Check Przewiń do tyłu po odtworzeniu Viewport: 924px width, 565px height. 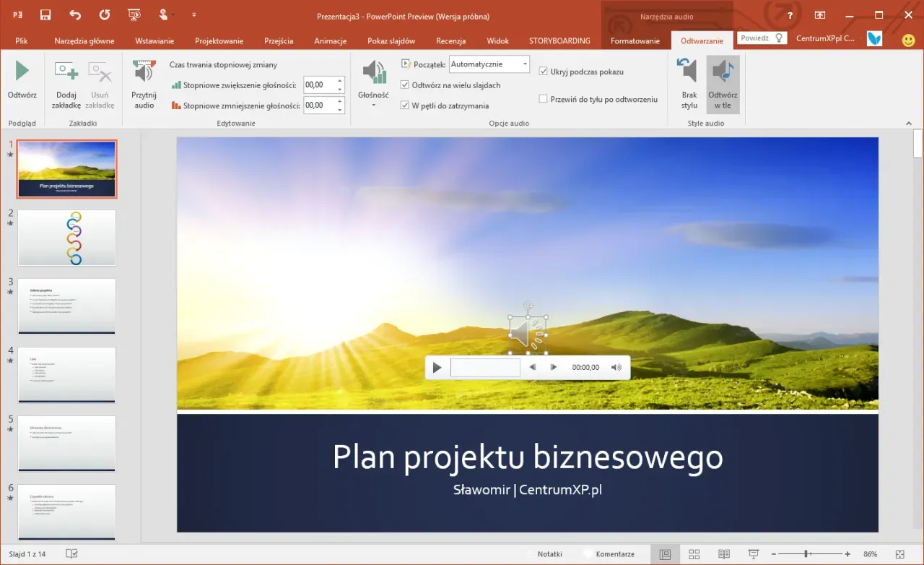(x=544, y=99)
